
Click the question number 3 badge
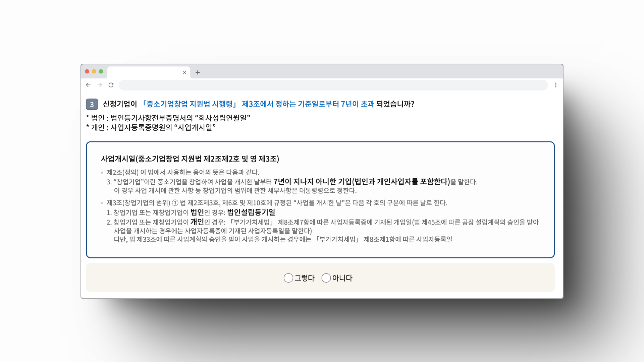pos(92,104)
